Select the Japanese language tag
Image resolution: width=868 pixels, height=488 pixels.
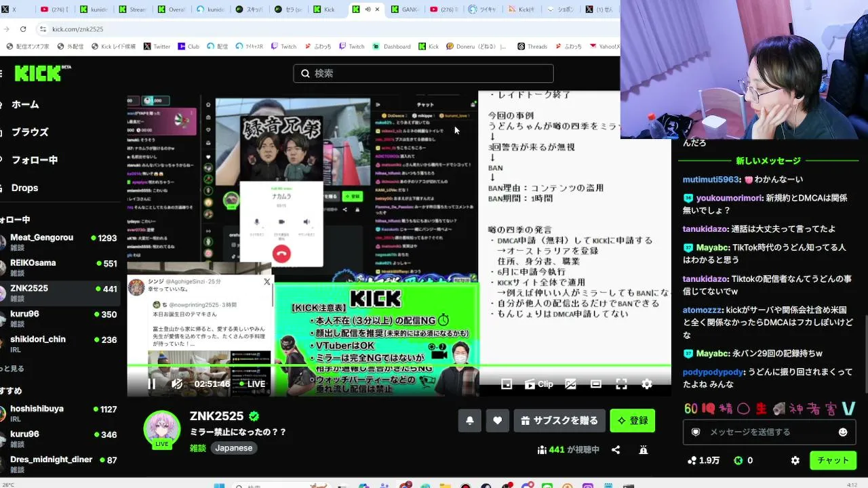click(x=234, y=448)
